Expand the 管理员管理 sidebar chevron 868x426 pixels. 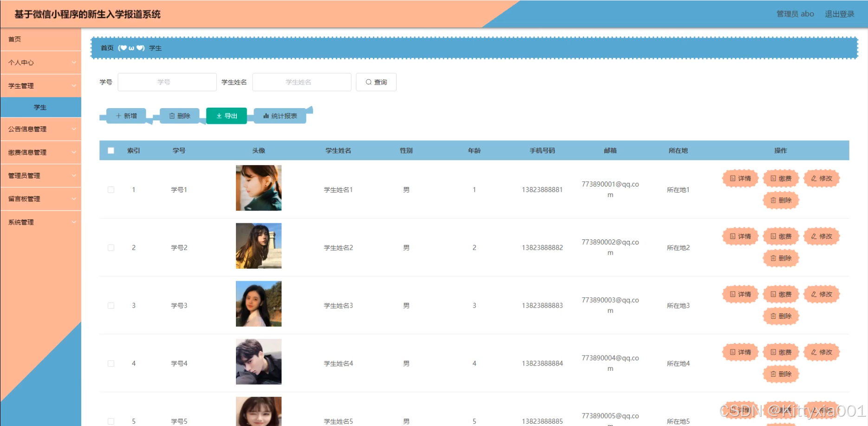click(x=74, y=175)
